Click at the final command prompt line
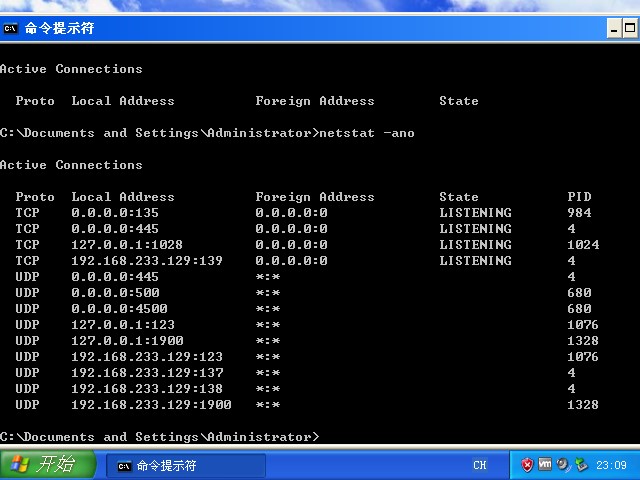 (x=160, y=437)
